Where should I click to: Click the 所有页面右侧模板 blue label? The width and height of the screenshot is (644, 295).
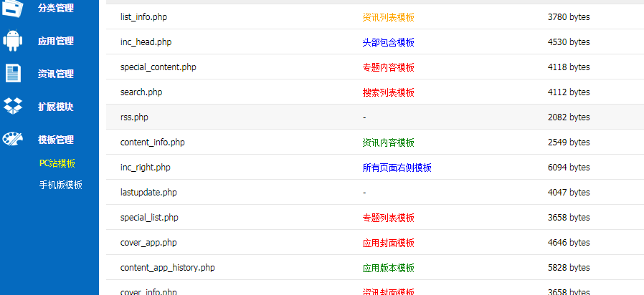coord(397,168)
